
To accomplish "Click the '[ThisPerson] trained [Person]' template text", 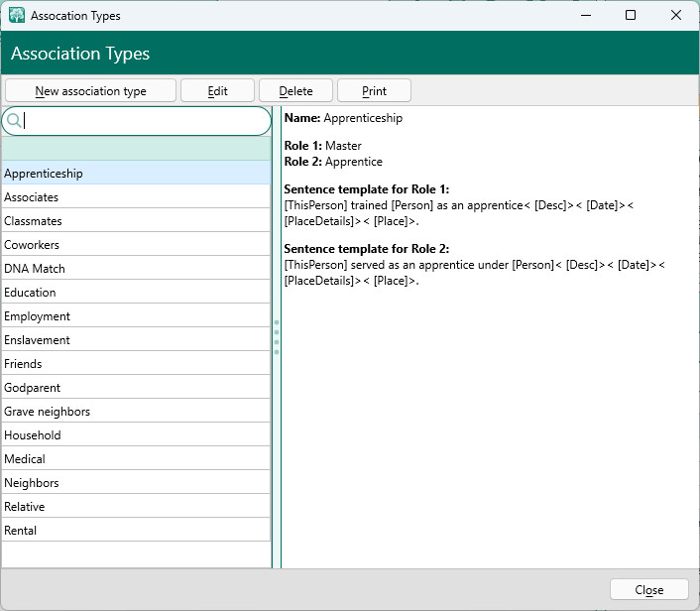I will (x=359, y=205).
